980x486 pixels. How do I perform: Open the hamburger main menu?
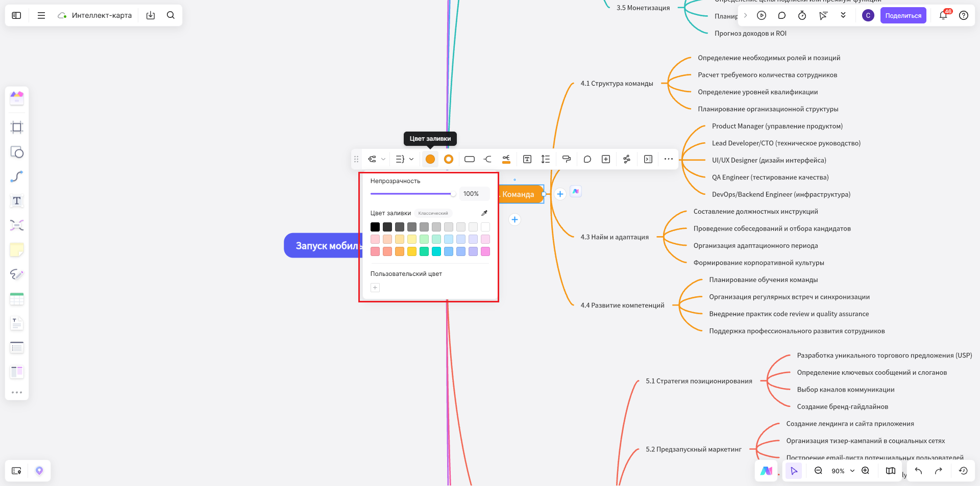(41, 15)
